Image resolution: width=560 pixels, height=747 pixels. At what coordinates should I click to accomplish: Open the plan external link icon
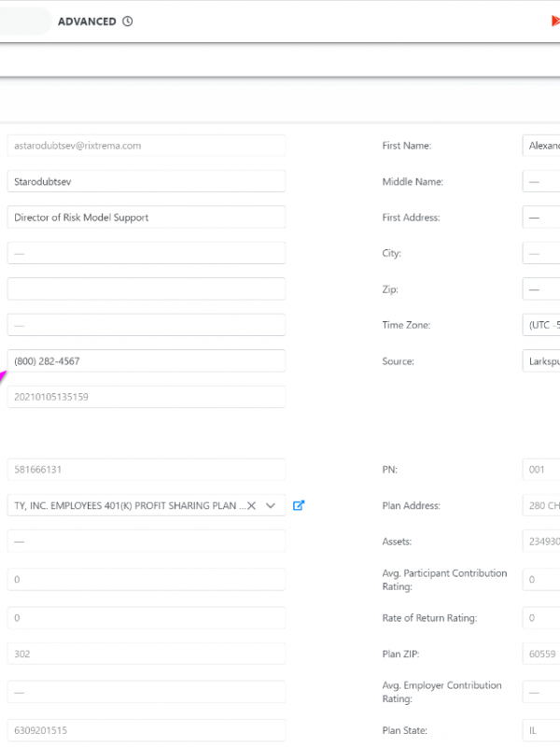pyautogui.click(x=299, y=505)
